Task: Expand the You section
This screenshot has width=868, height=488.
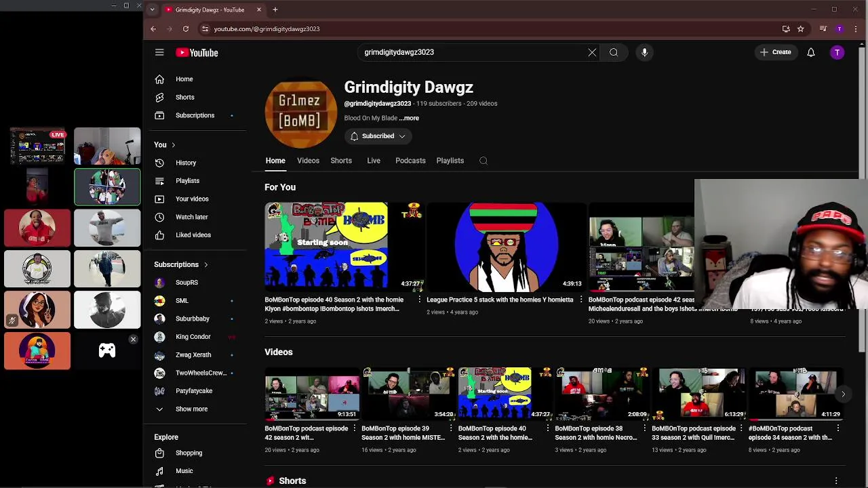Action: click(x=165, y=144)
